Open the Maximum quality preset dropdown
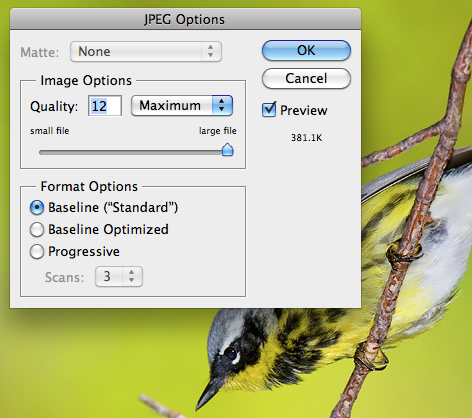This screenshot has height=418, width=472. (x=182, y=106)
